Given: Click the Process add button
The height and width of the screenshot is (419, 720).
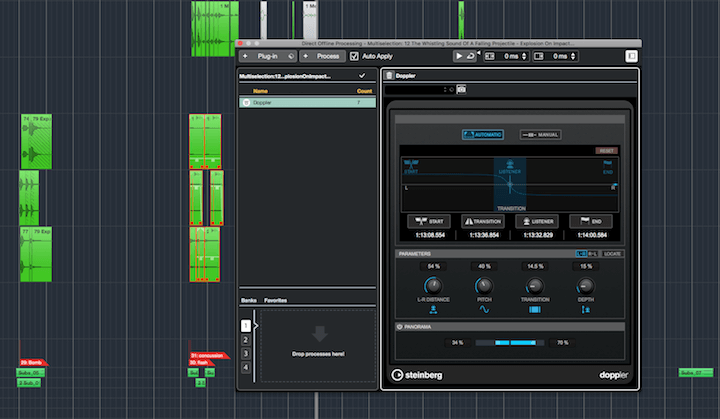Looking at the screenshot, I should (x=322, y=56).
